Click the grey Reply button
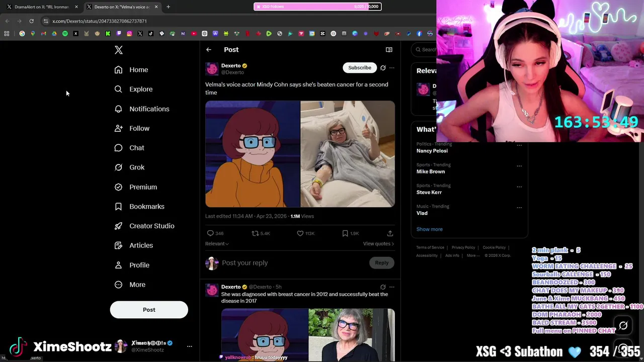The width and height of the screenshot is (644, 362). pos(382,262)
